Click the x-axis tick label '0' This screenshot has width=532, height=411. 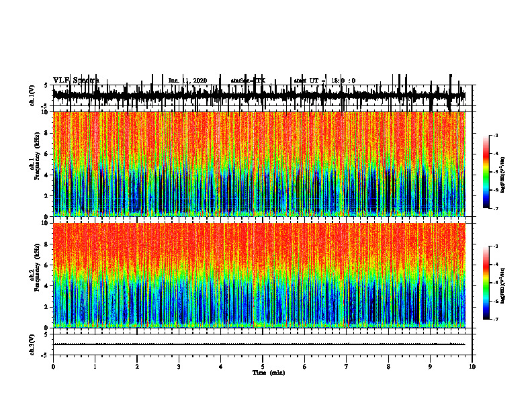tap(53, 367)
